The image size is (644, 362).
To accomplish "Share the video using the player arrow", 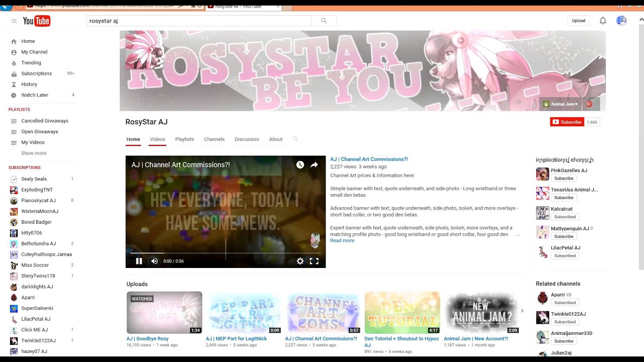I will point(314,165).
